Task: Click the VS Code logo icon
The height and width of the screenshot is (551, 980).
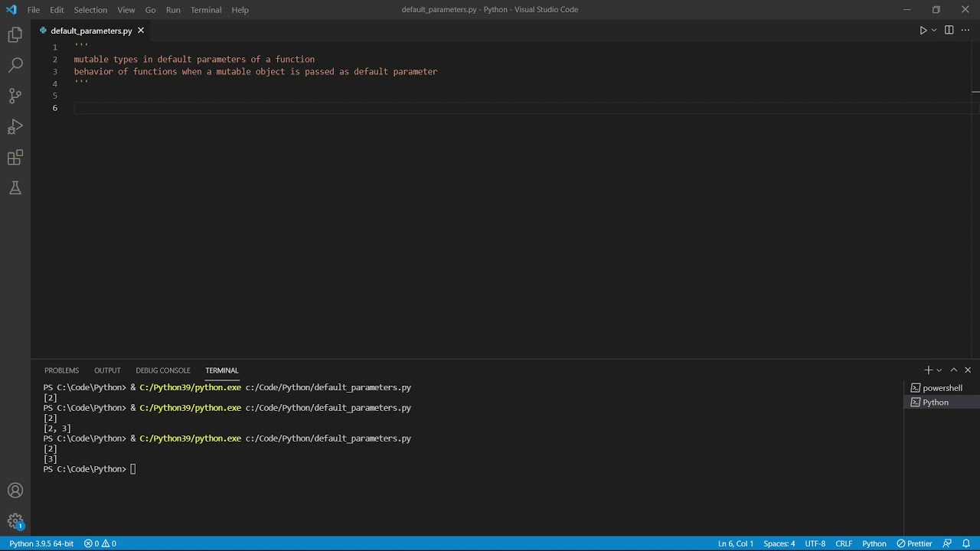Action: coord(11,10)
